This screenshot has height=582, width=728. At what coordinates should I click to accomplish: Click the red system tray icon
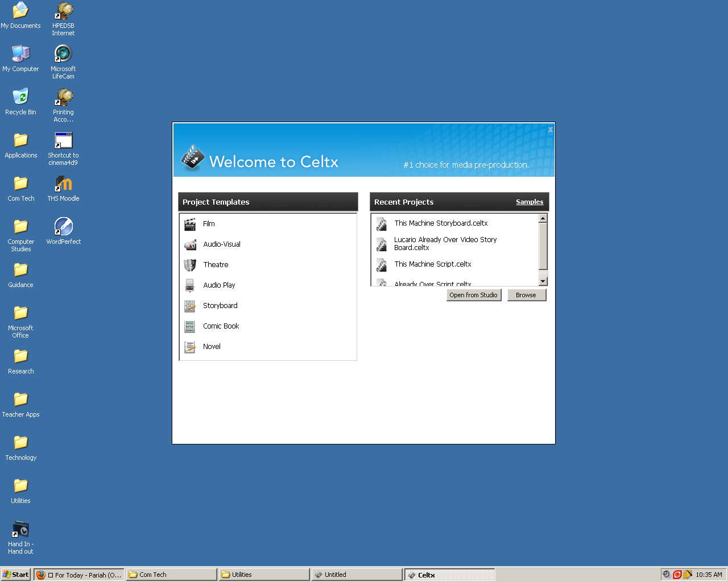pos(677,575)
